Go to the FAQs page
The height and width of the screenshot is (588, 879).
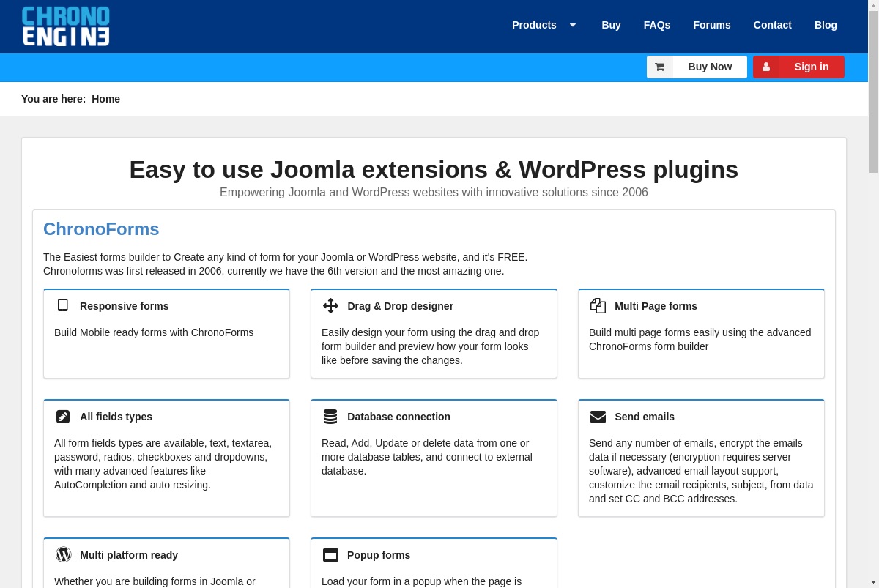point(657,25)
